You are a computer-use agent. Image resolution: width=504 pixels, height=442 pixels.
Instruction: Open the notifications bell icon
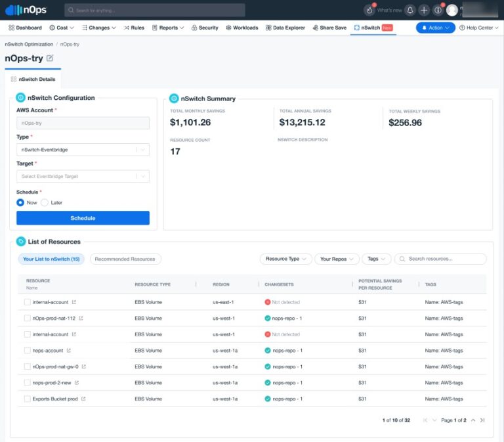click(x=410, y=10)
